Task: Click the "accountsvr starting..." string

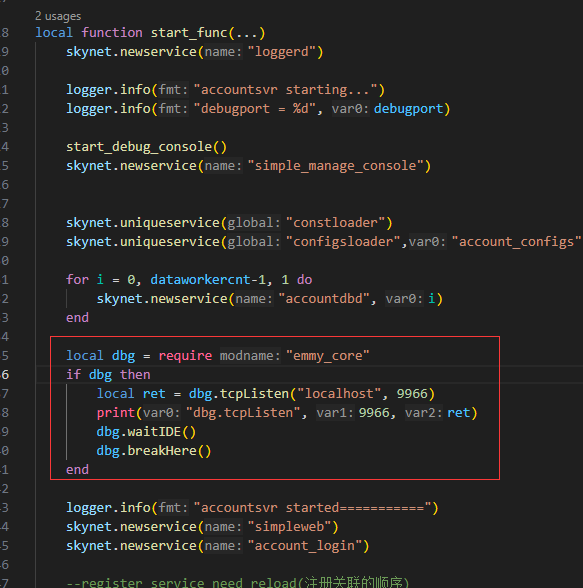Action: click(285, 90)
